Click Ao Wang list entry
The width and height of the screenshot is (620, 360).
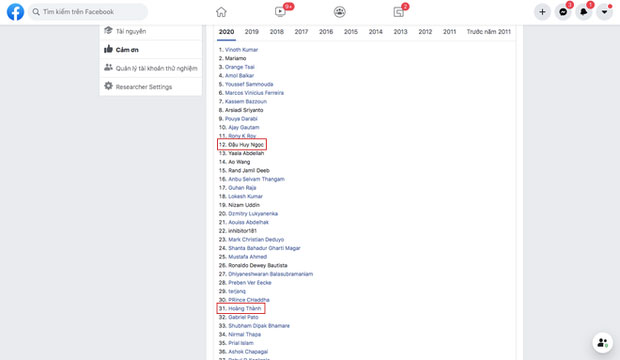pos(239,162)
